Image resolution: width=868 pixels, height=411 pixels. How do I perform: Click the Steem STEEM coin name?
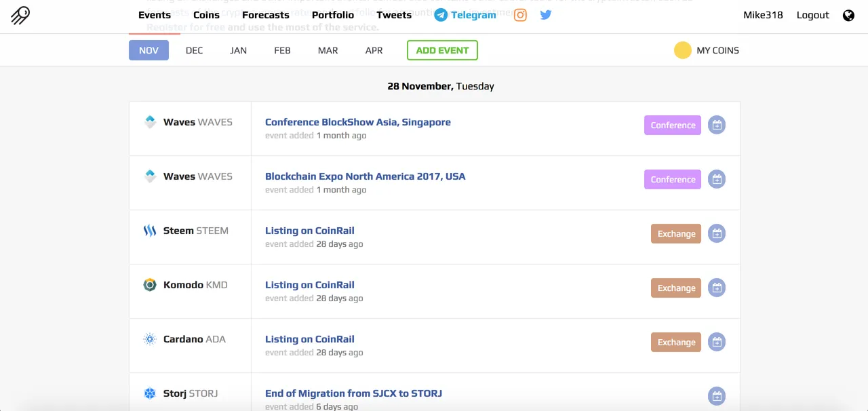coord(195,231)
